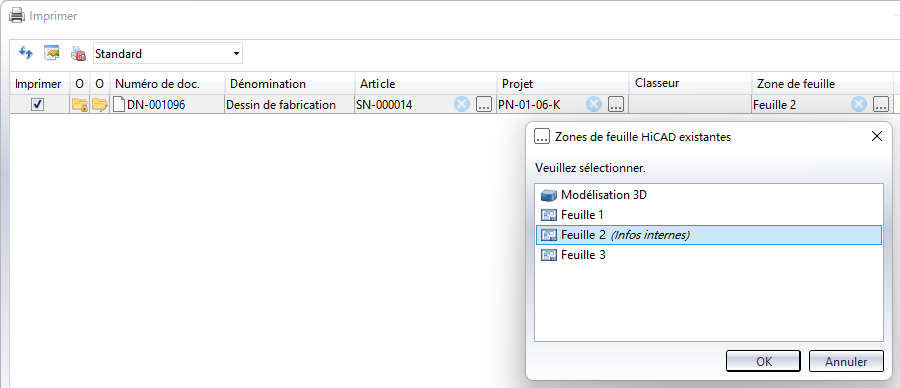The image size is (900, 388).
Task: Click the open folder icon in row
Action: click(100, 104)
